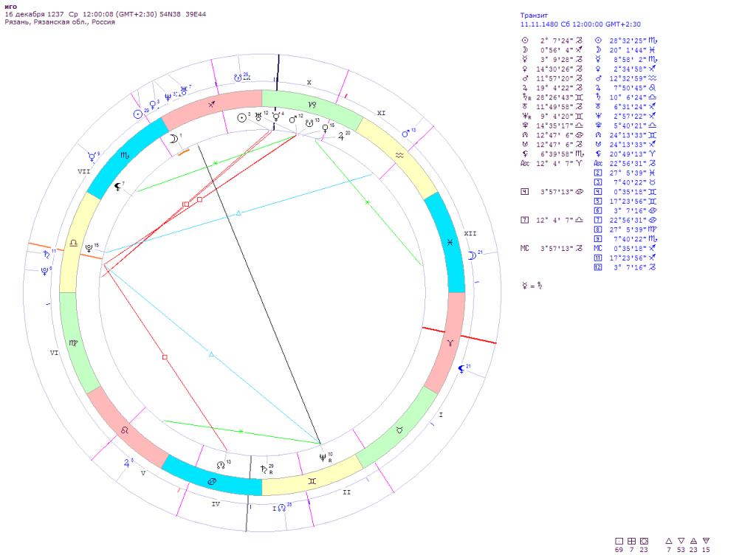Click the fire element triangle showing 7

[669, 540]
